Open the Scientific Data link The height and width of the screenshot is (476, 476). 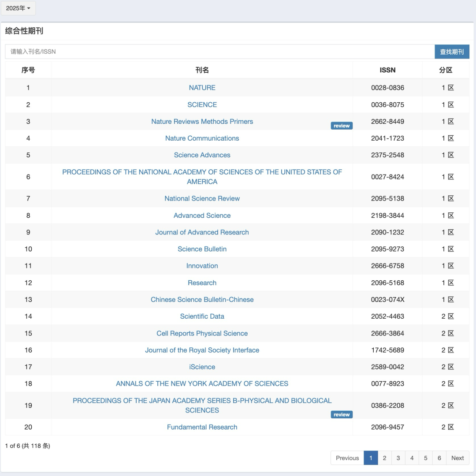[x=202, y=316]
